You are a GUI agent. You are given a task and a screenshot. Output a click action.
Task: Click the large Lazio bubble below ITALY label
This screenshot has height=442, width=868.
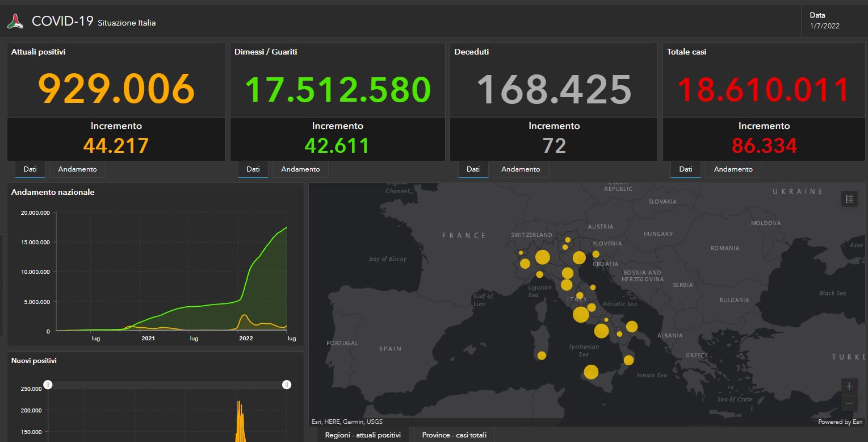pyautogui.click(x=581, y=314)
